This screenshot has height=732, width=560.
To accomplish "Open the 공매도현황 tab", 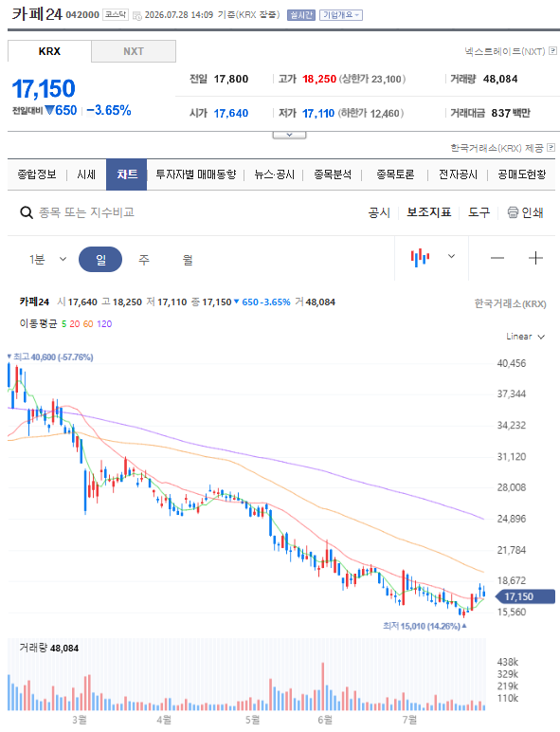I will click(x=522, y=174).
